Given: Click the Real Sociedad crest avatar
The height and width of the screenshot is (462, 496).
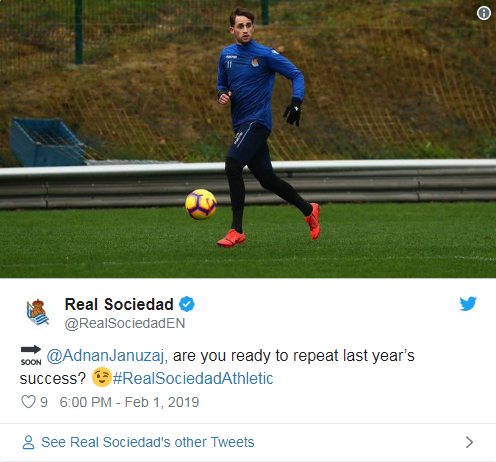Looking at the screenshot, I should (38, 312).
